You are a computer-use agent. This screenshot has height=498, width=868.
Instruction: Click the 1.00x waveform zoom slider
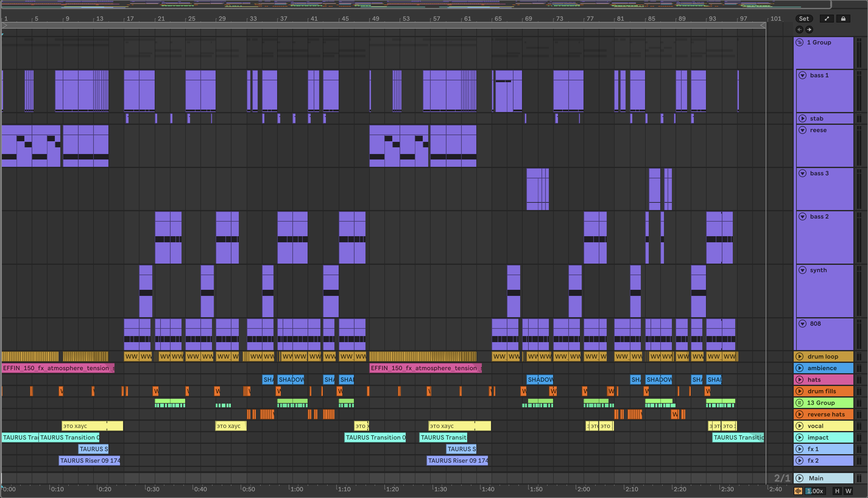(x=815, y=491)
